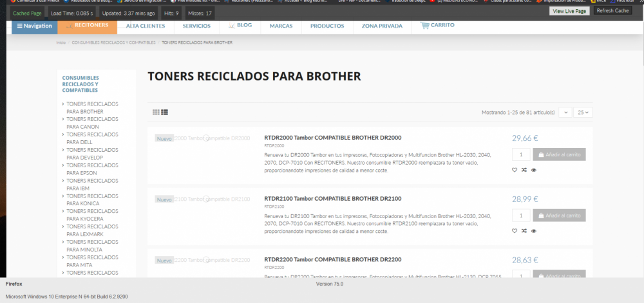Click the Cached Page status label
This screenshot has height=303, width=644.
coord(27,13)
